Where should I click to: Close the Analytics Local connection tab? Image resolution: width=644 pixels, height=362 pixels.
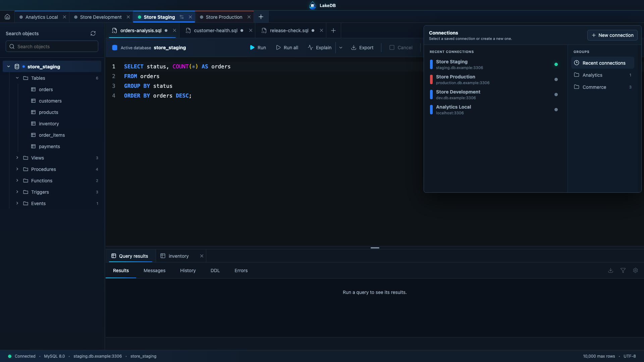[x=64, y=17]
